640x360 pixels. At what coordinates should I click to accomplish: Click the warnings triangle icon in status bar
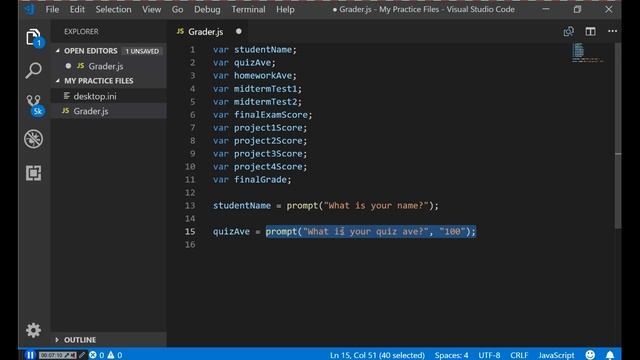[x=111, y=355]
